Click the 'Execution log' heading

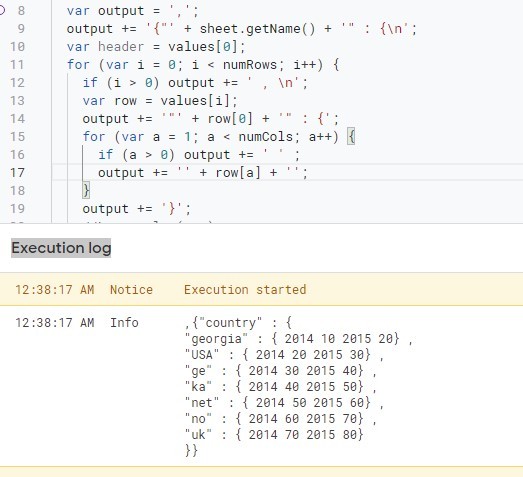(x=61, y=248)
